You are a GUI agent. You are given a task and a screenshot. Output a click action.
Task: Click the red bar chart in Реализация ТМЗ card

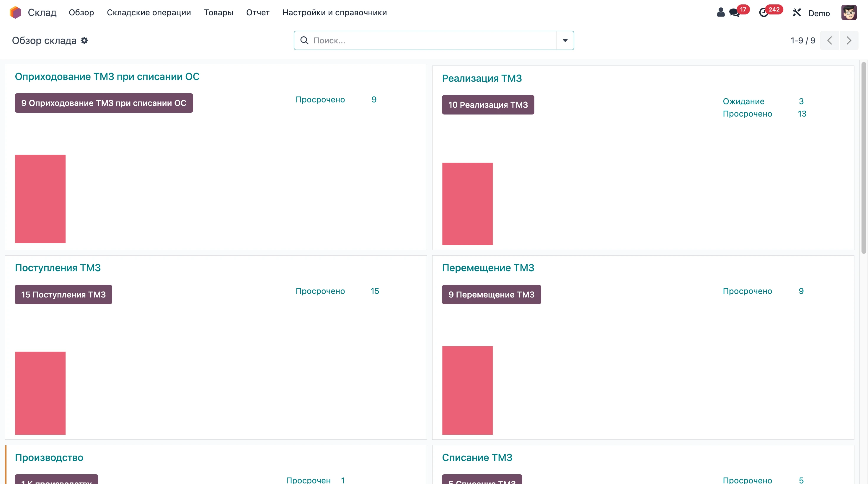pyautogui.click(x=467, y=204)
